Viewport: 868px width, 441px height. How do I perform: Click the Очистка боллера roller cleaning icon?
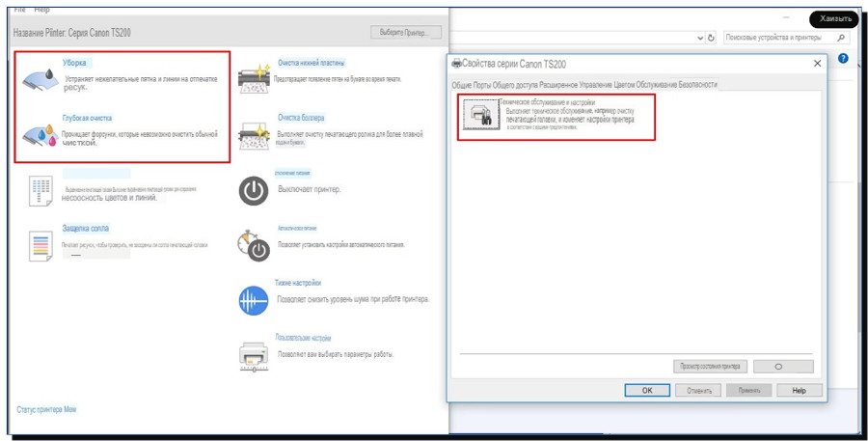(253, 132)
